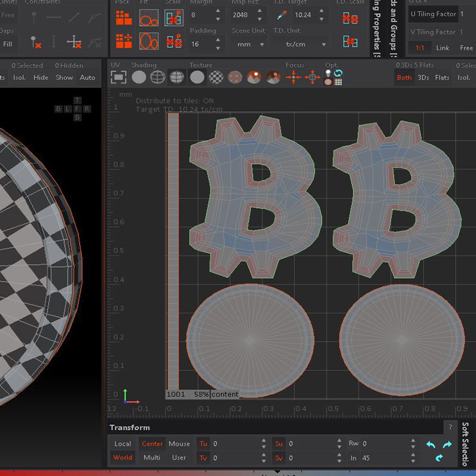Click the UV frame view icon
Viewport: 476px width, 476px height.
(119, 77)
